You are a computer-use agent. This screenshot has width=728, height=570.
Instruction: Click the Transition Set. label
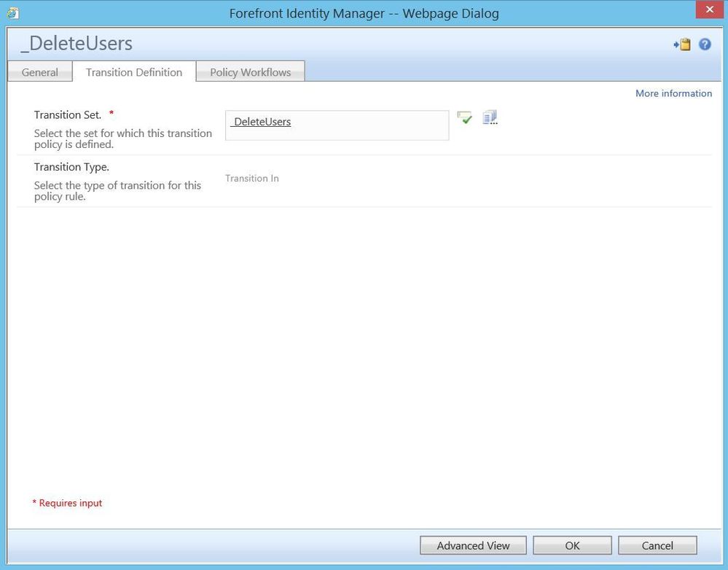[x=68, y=114]
